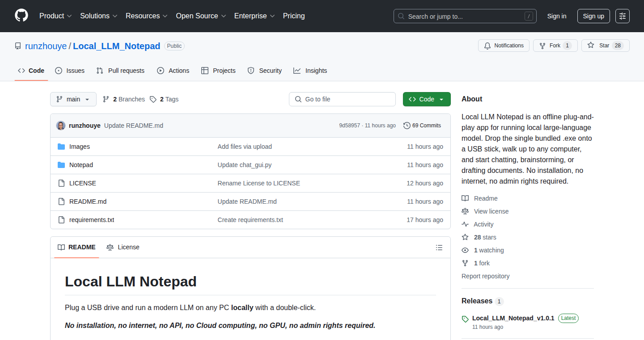Open commit message Rename License to LICENSE

[259, 183]
